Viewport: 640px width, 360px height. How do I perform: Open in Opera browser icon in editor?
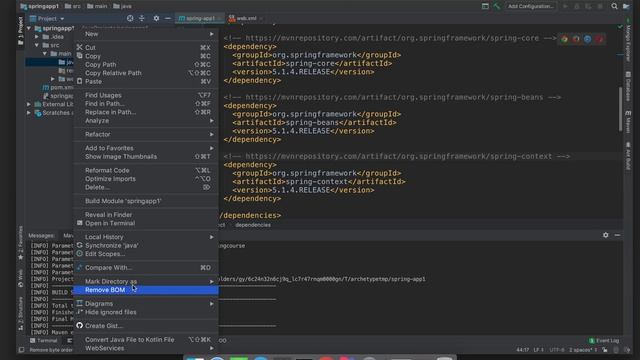point(599,39)
